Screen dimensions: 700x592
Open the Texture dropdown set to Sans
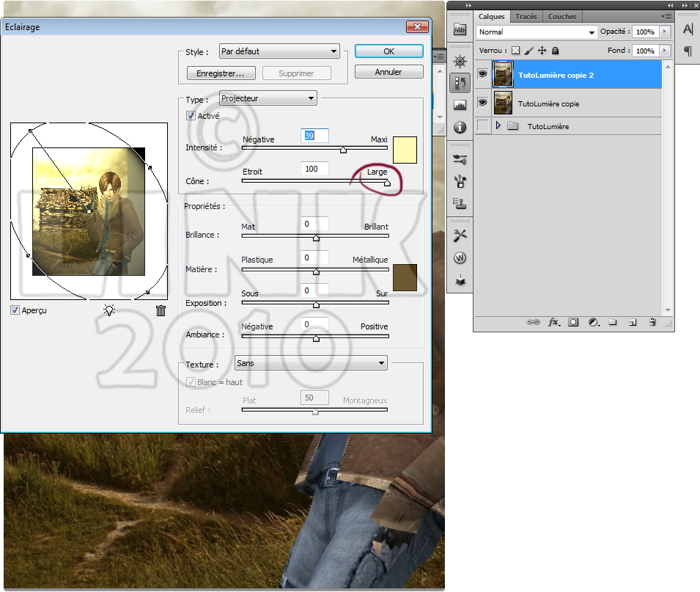click(310, 363)
